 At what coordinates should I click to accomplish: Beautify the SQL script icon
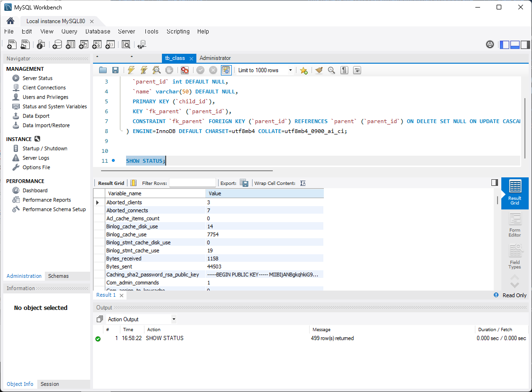click(319, 70)
